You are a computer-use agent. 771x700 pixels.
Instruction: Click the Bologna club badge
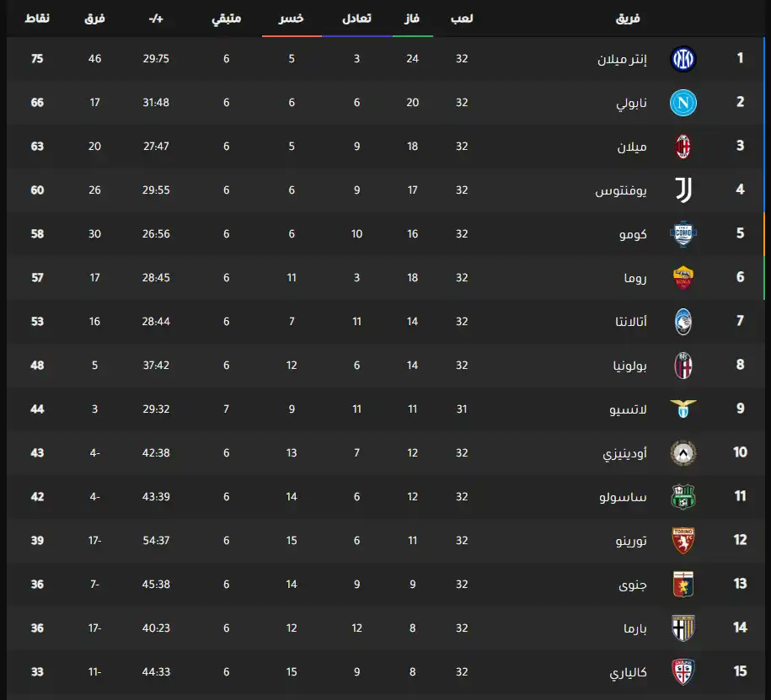point(683,366)
